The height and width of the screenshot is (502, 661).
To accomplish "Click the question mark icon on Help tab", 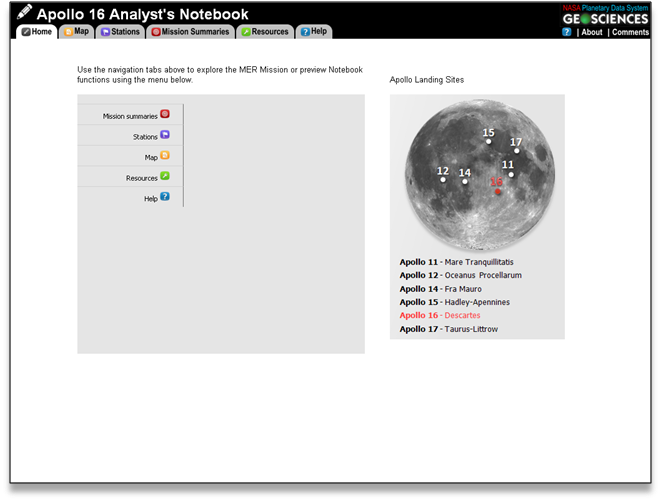I will pyautogui.click(x=306, y=32).
